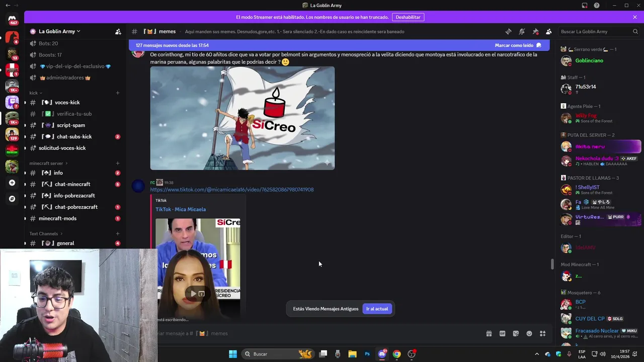This screenshot has width=644, height=362.
Task: Open member Fracasado Nuclear profile
Action: [600, 333]
